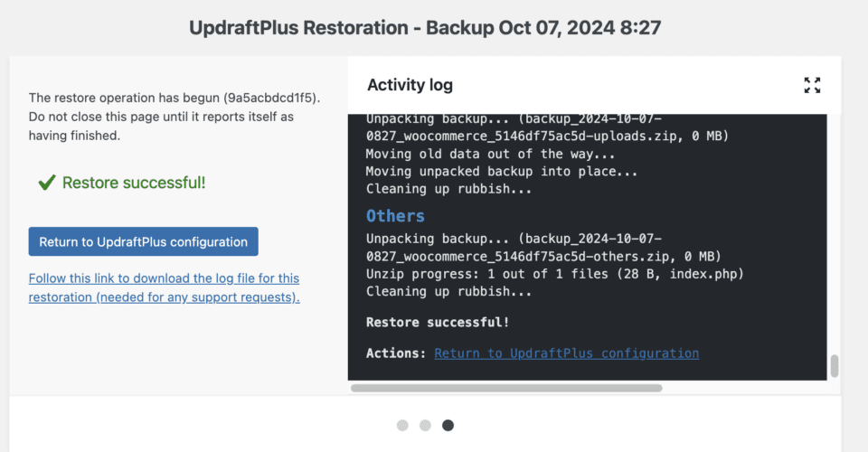This screenshot has width=868, height=452.
Task: Click 'Moving unpacked backup into place...' line
Action: point(502,172)
